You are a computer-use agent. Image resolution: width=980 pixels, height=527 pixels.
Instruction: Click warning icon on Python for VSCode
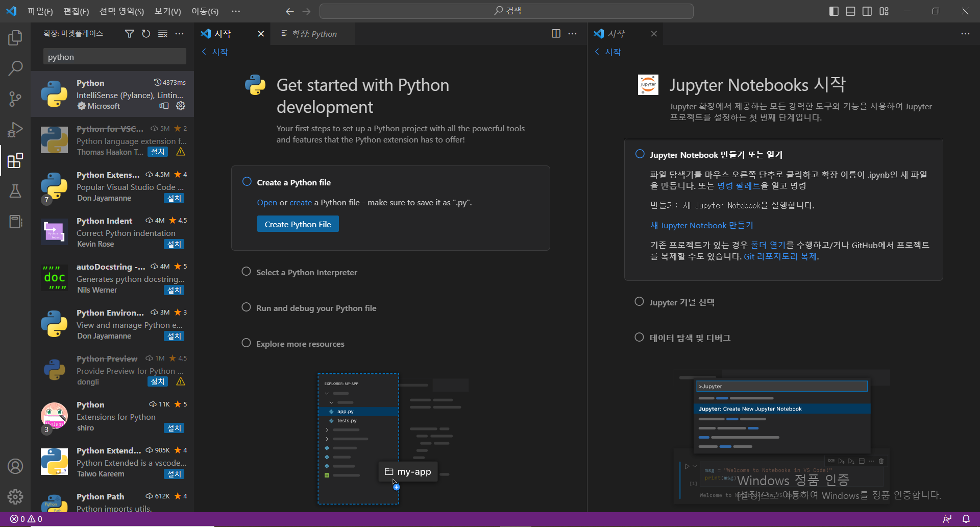click(x=181, y=152)
